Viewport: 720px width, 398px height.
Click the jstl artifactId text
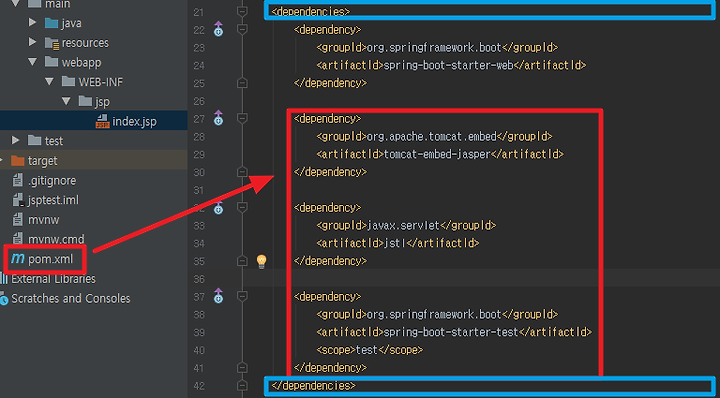[395, 243]
